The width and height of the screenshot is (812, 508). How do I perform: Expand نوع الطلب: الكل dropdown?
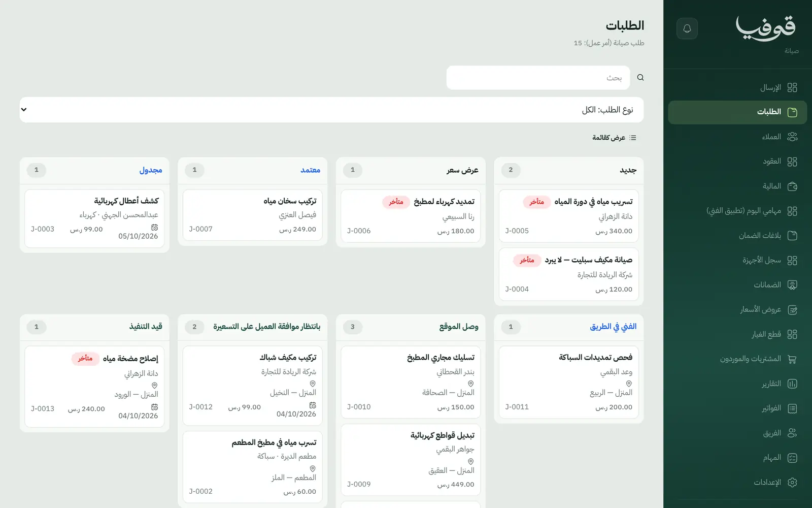(x=331, y=110)
